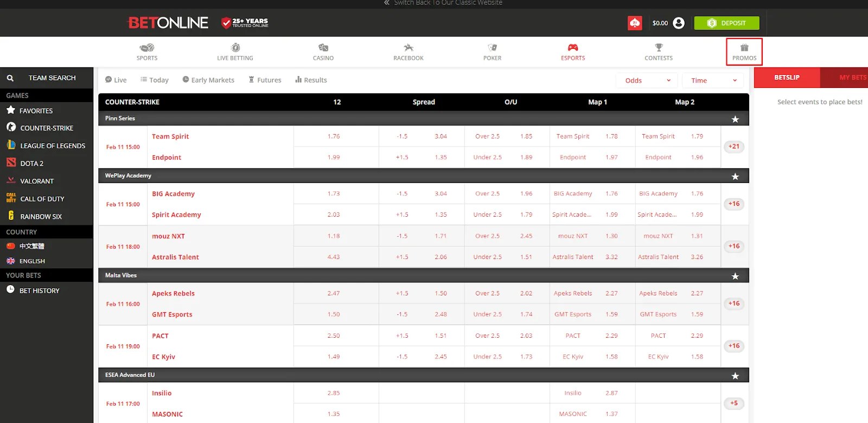Expand +16 markets for Apeks Rebels match

click(734, 304)
